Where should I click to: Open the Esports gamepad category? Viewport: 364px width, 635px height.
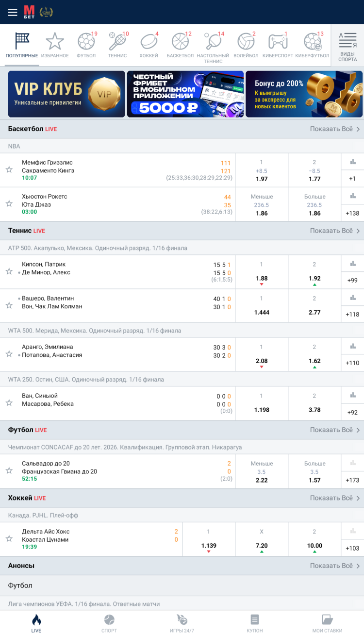click(x=278, y=45)
